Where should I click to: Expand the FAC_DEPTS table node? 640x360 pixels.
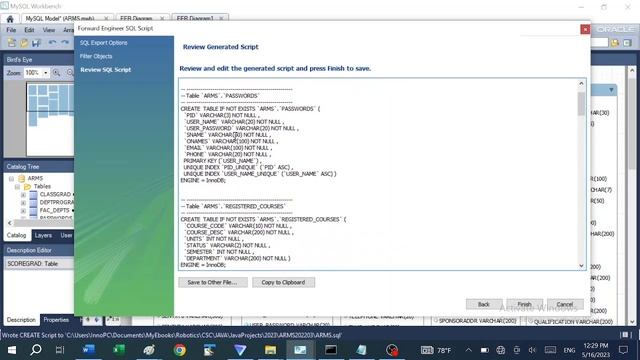pyautogui.click(x=23, y=211)
